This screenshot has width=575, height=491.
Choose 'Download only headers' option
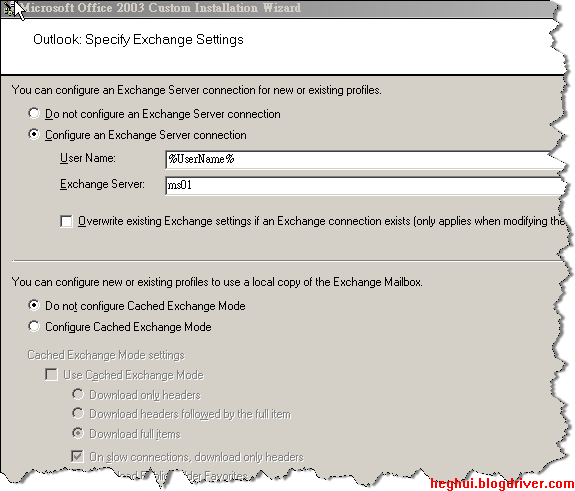click(78, 395)
